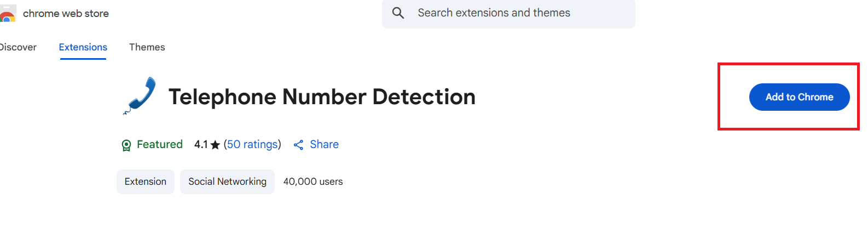The width and height of the screenshot is (868, 244).
Task: Click the "40,000 users" count text
Action: pyautogui.click(x=313, y=181)
